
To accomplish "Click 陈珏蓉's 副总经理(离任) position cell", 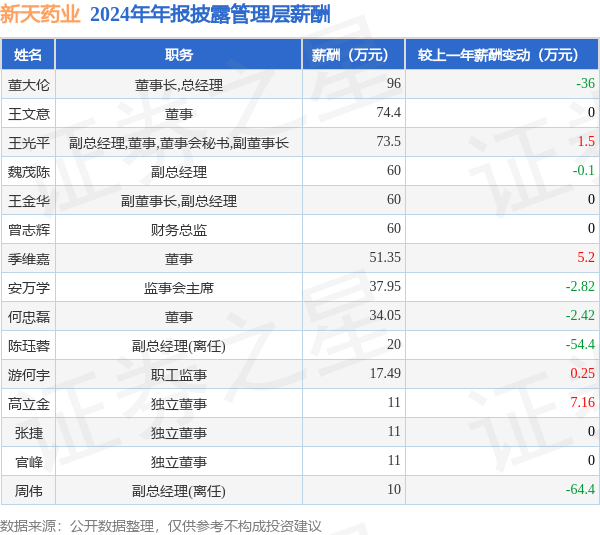I will click(179, 346).
